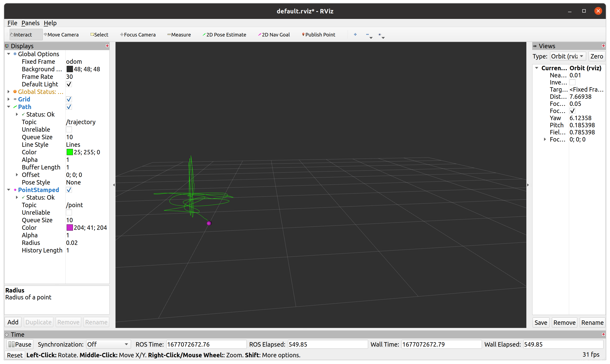This screenshot has width=610, height=364.
Task: Click the eye tool-options icon
Action: pyautogui.click(x=380, y=34)
